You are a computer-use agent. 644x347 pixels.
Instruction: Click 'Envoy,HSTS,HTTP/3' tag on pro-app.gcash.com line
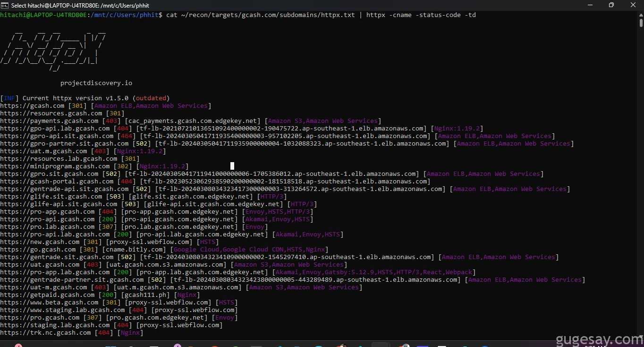[x=278, y=211]
